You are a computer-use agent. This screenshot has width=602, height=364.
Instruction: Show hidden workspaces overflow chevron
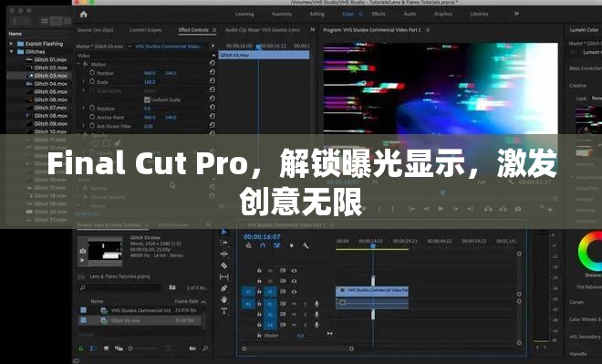[516, 14]
